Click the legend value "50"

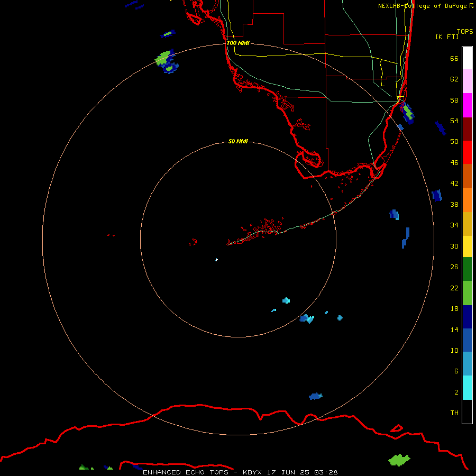click(454, 141)
